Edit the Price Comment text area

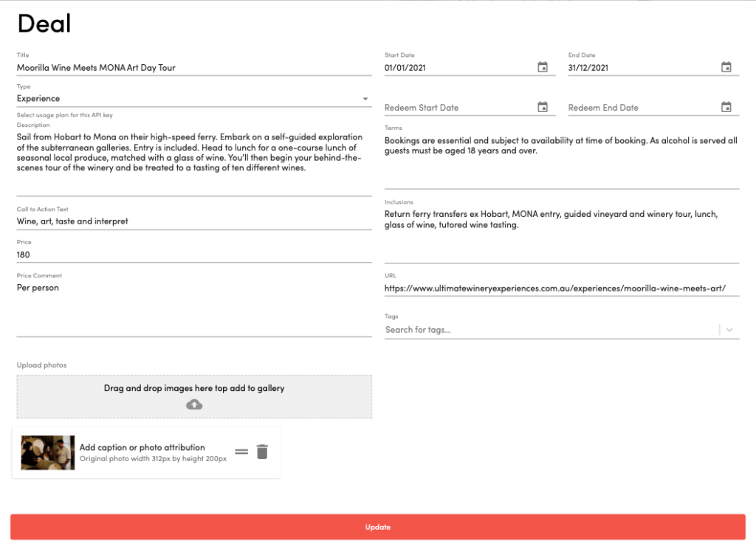194,308
